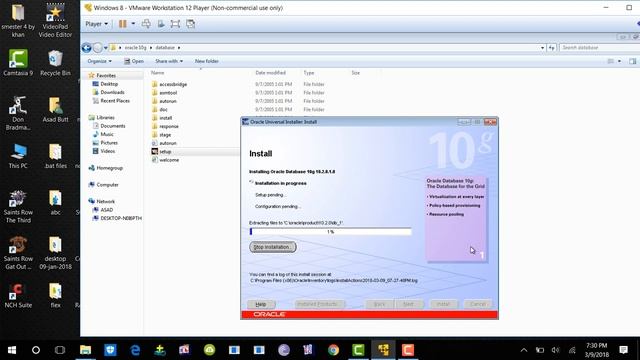The width and height of the screenshot is (640, 360).
Task: Sort by the Name column header
Action: tap(157, 73)
